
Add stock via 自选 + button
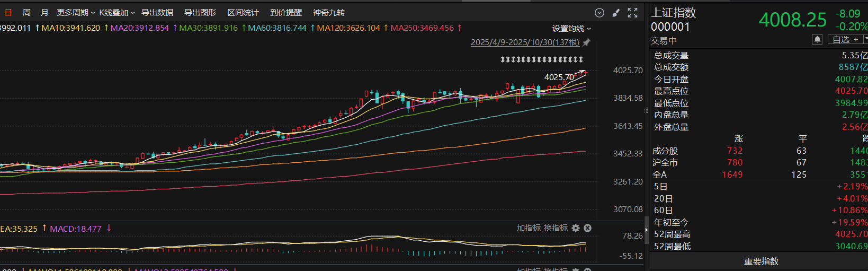[845, 39]
